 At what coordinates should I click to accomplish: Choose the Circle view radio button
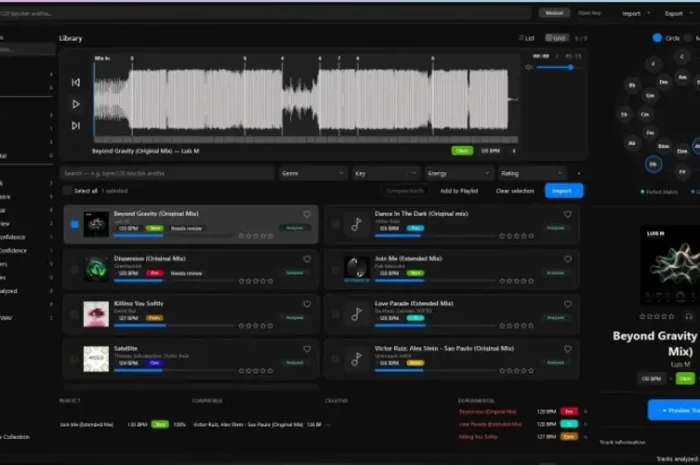[657, 38]
